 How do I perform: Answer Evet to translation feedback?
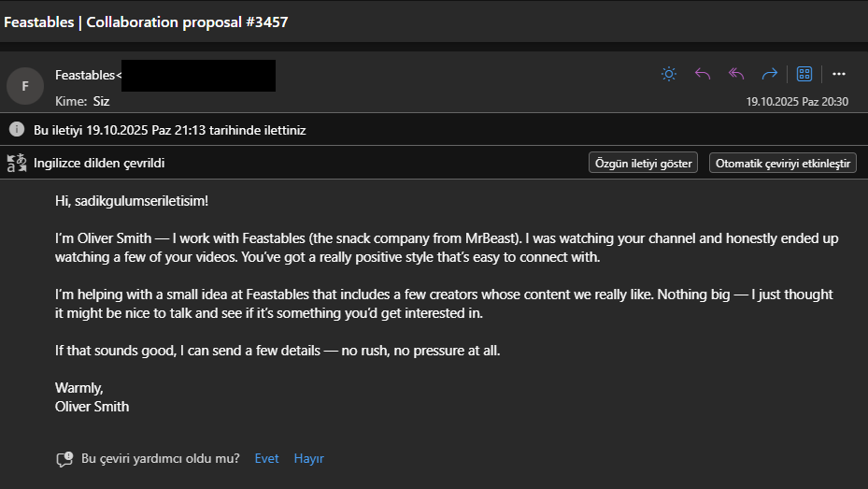point(266,458)
